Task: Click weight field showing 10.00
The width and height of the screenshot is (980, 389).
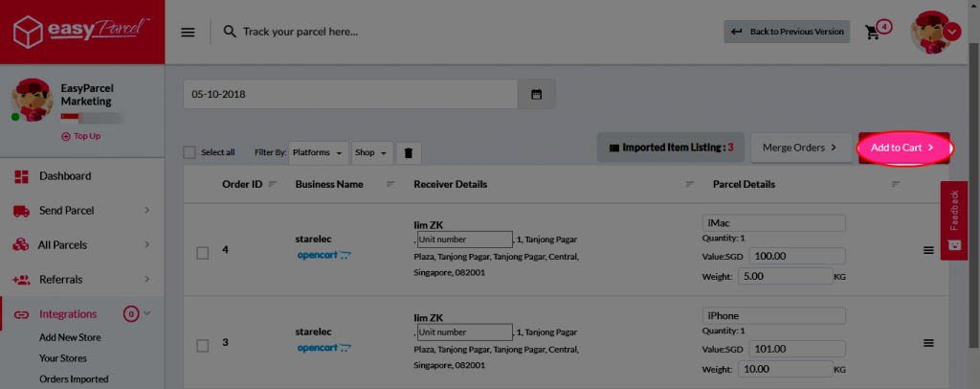Action: [786, 369]
